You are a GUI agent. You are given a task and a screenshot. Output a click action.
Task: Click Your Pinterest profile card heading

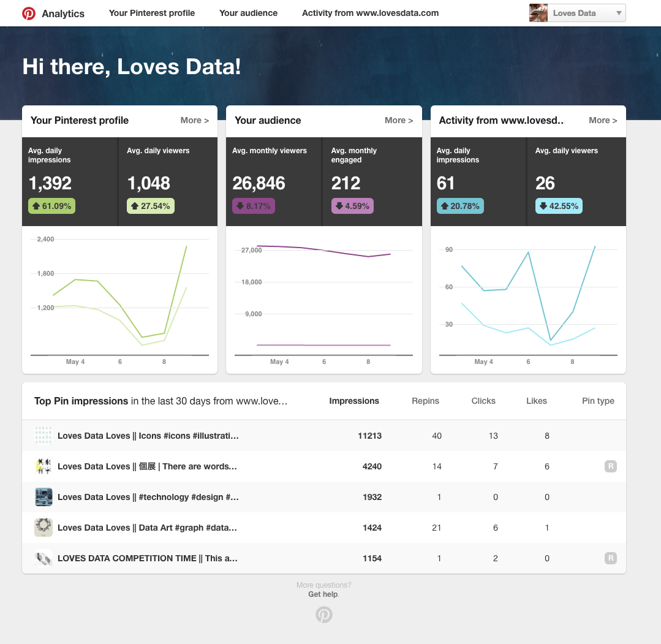click(80, 120)
